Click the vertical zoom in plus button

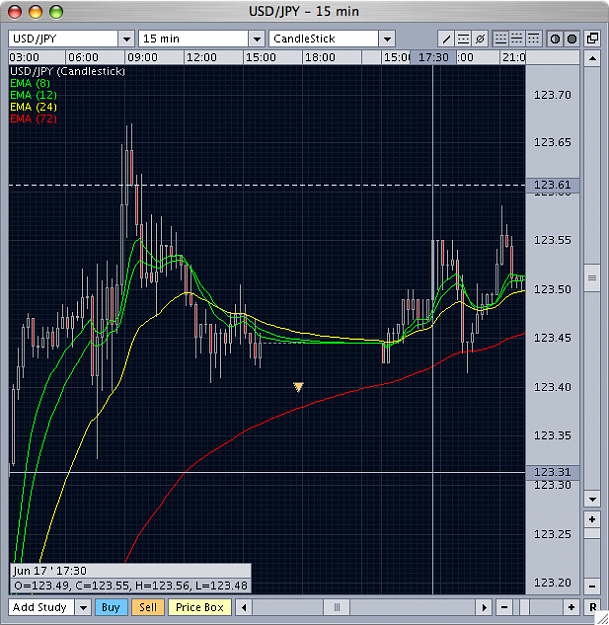pyautogui.click(x=592, y=519)
